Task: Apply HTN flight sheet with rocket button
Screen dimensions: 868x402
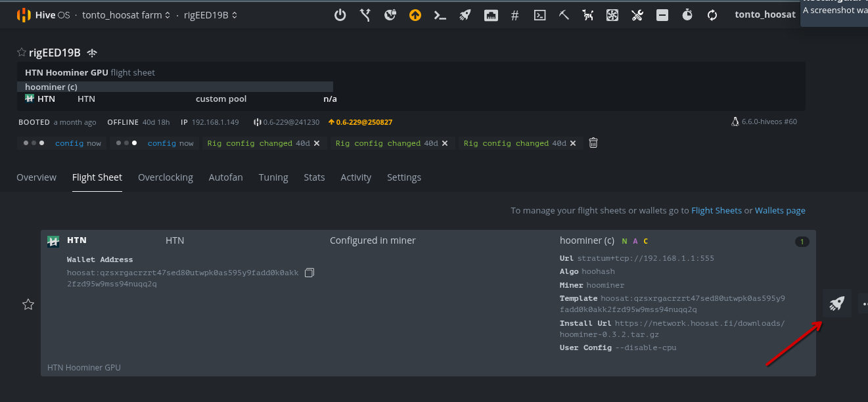Action: (x=836, y=303)
